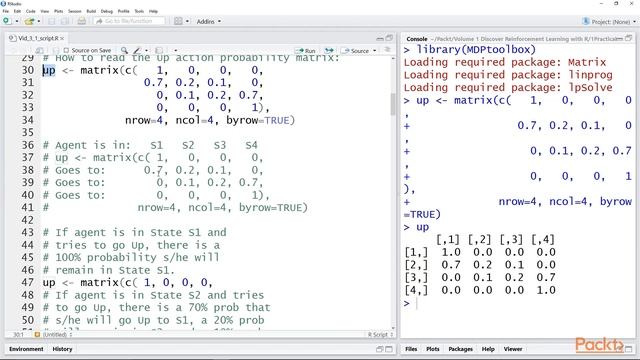The height and width of the screenshot is (360, 640).
Task: Open the Addins dropdown
Action: (209, 21)
